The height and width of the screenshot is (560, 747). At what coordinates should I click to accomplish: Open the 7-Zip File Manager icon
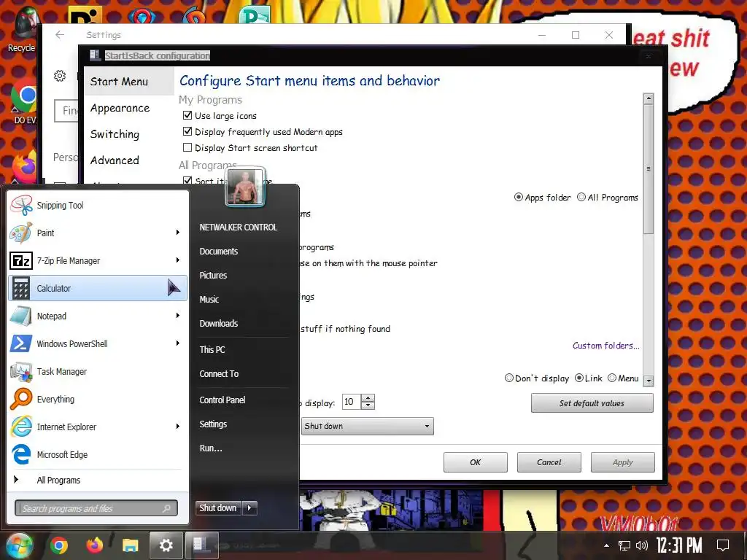[x=21, y=260]
